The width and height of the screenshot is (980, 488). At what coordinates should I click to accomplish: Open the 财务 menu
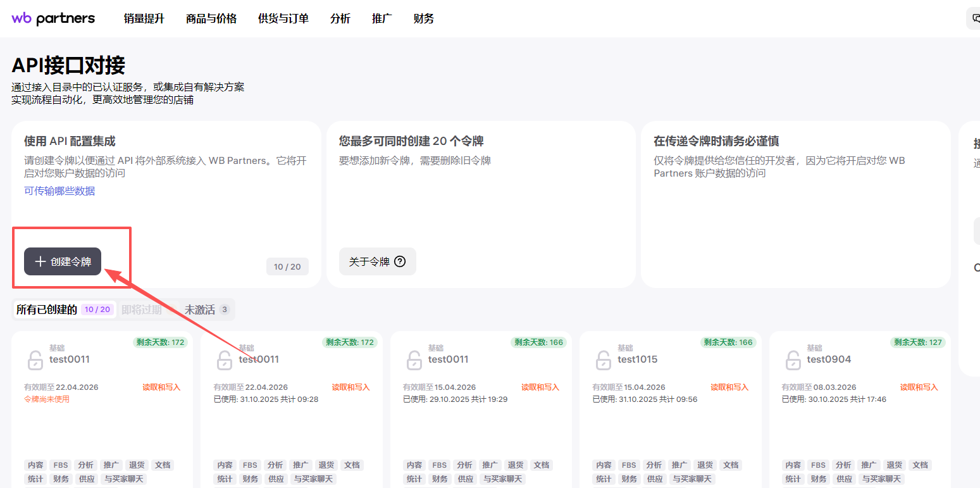[x=424, y=18]
